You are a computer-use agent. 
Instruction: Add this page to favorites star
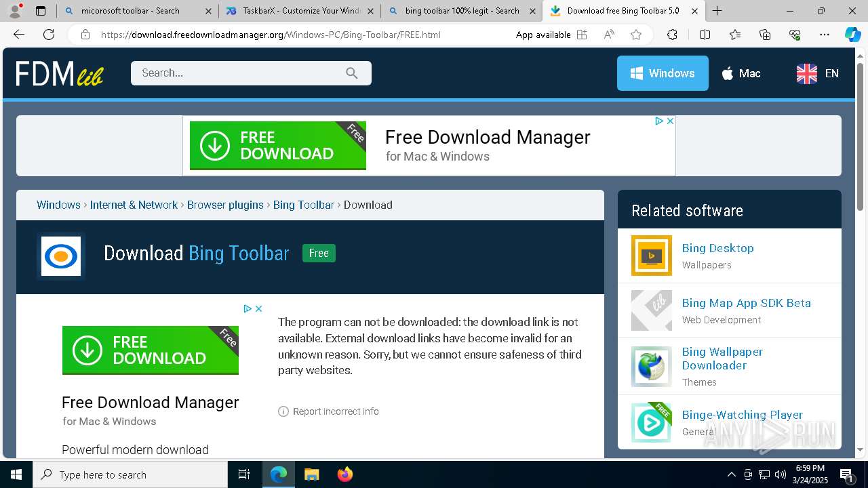click(636, 35)
